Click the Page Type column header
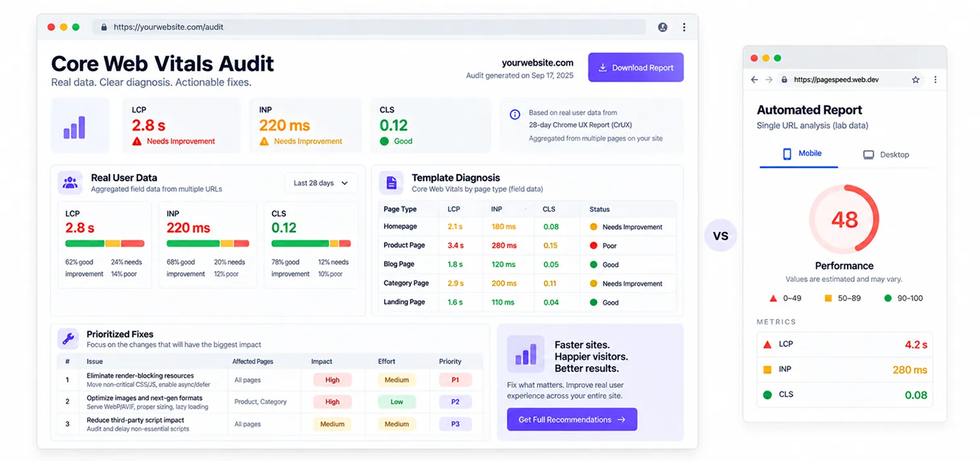The height and width of the screenshot is (461, 980). point(400,209)
